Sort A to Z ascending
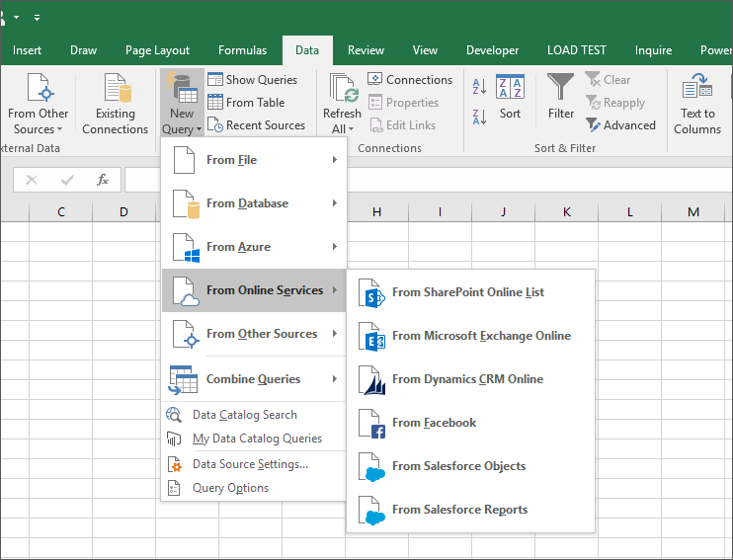The height and width of the screenshot is (560, 733). (x=479, y=87)
